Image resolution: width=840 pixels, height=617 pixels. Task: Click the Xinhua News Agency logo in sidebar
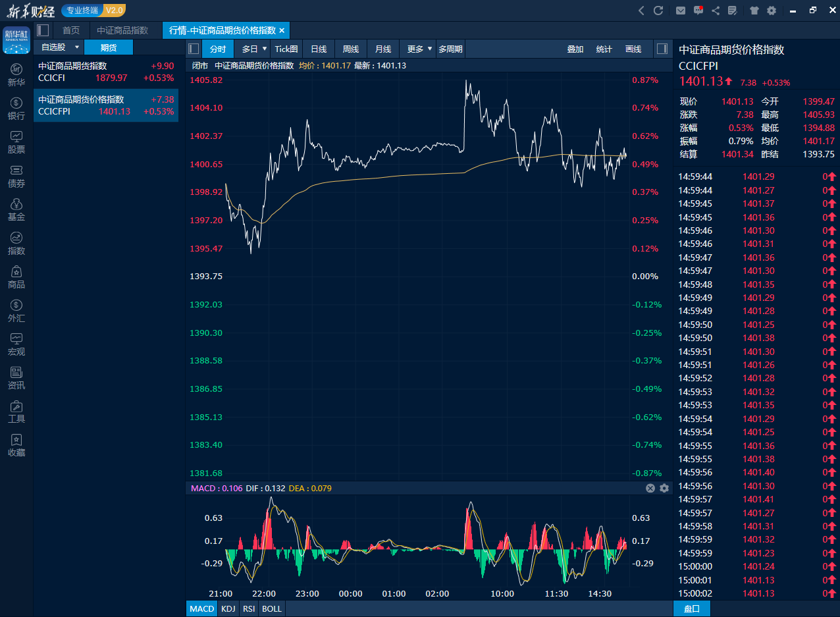(x=16, y=40)
